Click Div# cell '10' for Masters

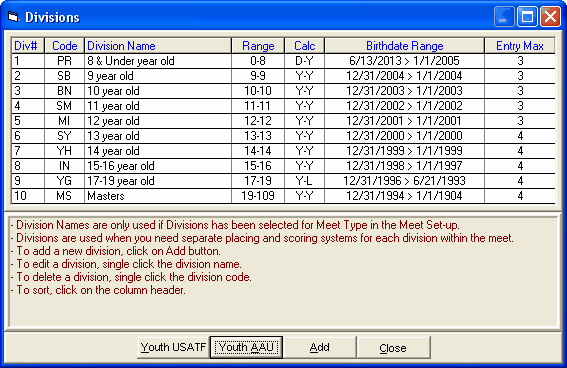coord(27,196)
